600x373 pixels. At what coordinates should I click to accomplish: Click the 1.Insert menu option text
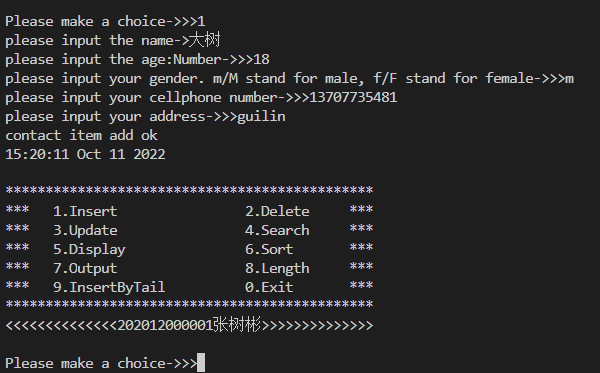click(x=85, y=211)
